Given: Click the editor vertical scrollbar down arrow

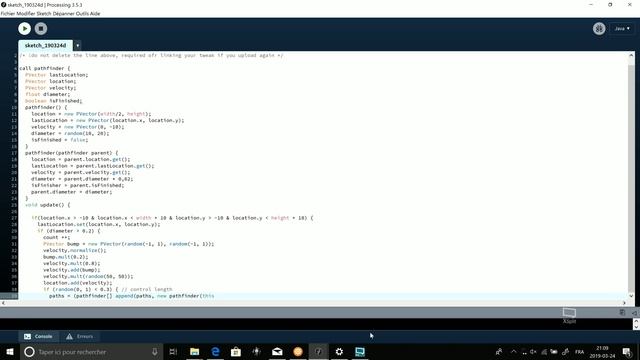Looking at the screenshot, I should [x=631, y=296].
